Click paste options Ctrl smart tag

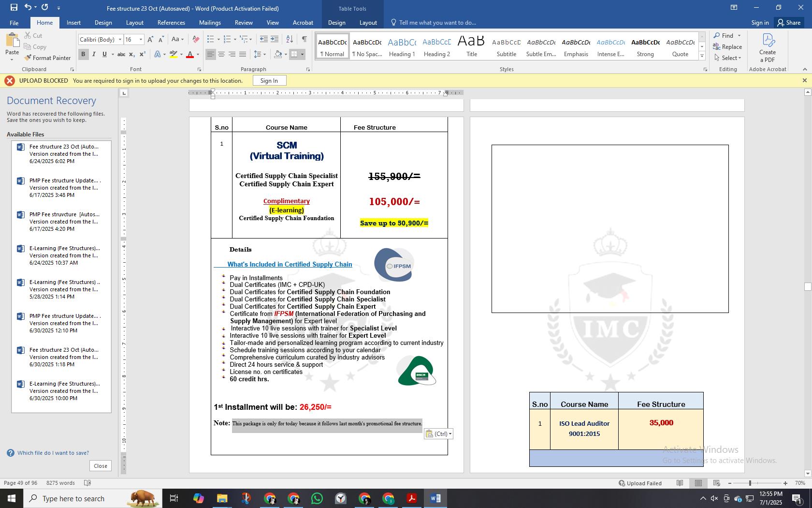coord(439,433)
